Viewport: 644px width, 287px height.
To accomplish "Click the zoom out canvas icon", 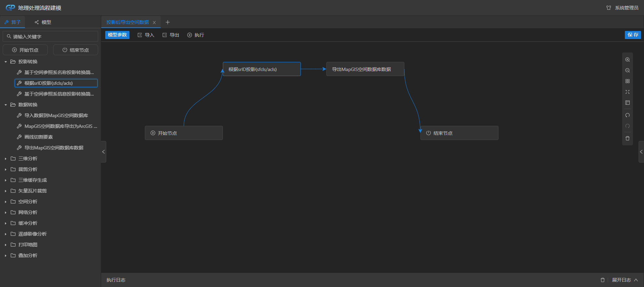I will (x=627, y=70).
